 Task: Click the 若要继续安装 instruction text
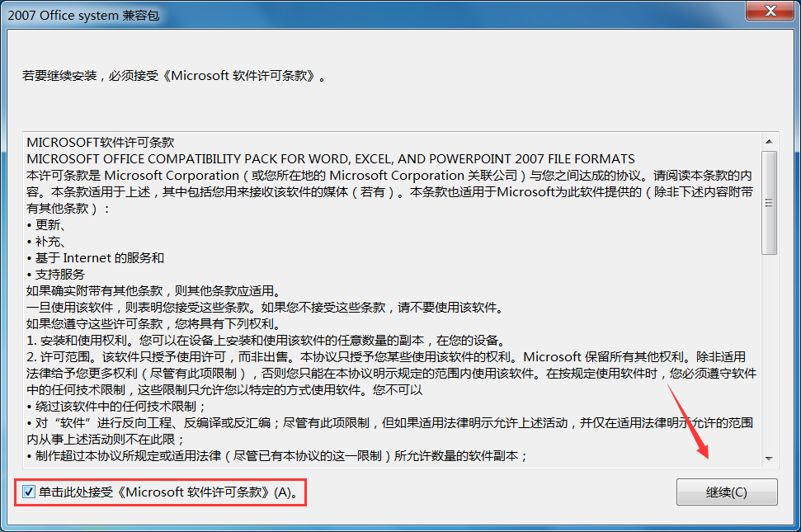173,76
